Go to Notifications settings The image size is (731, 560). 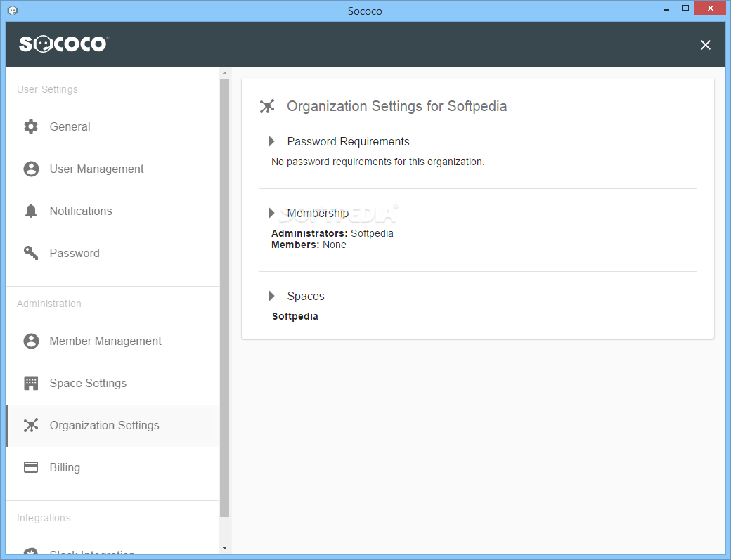(112, 211)
